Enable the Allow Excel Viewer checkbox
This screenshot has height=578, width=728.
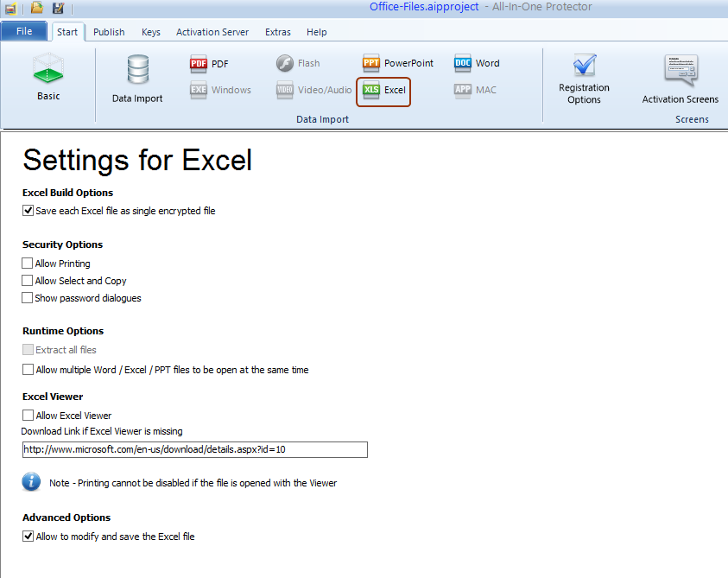click(x=28, y=415)
